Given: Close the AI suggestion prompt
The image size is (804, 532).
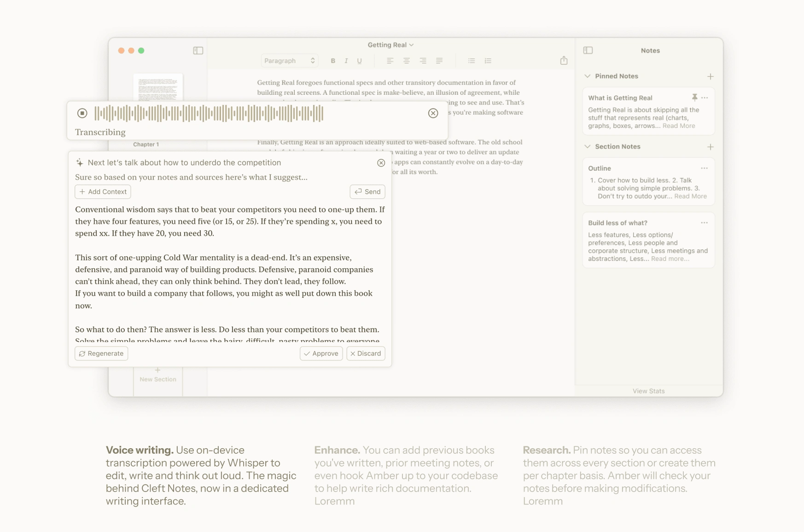Looking at the screenshot, I should 381,163.
